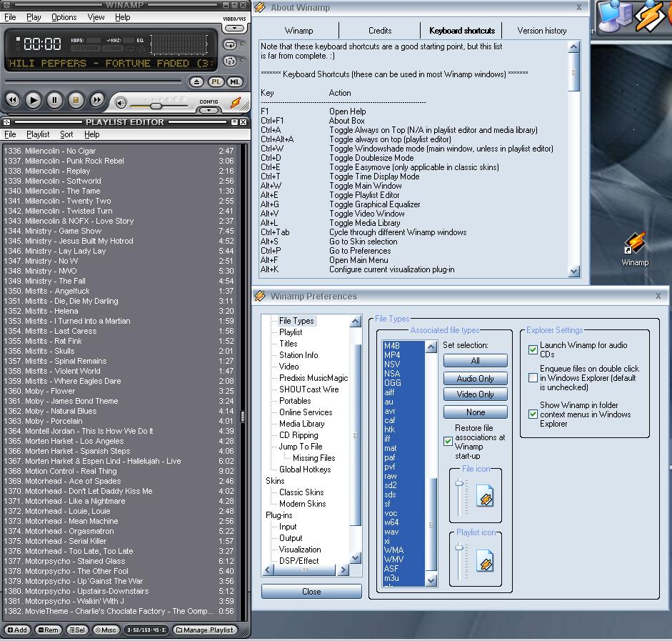Click the Sel button in playlist editor
672x641 pixels.
[77, 630]
